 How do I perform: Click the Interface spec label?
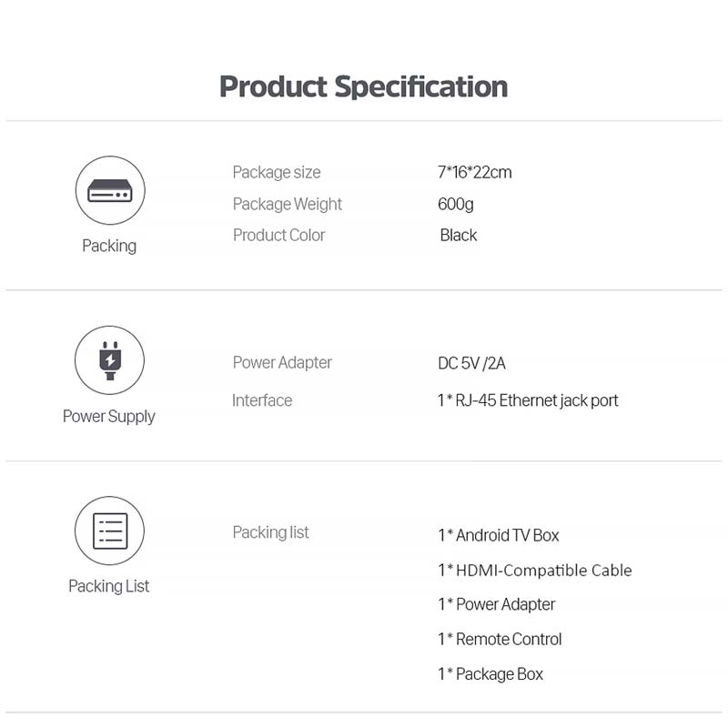(262, 400)
